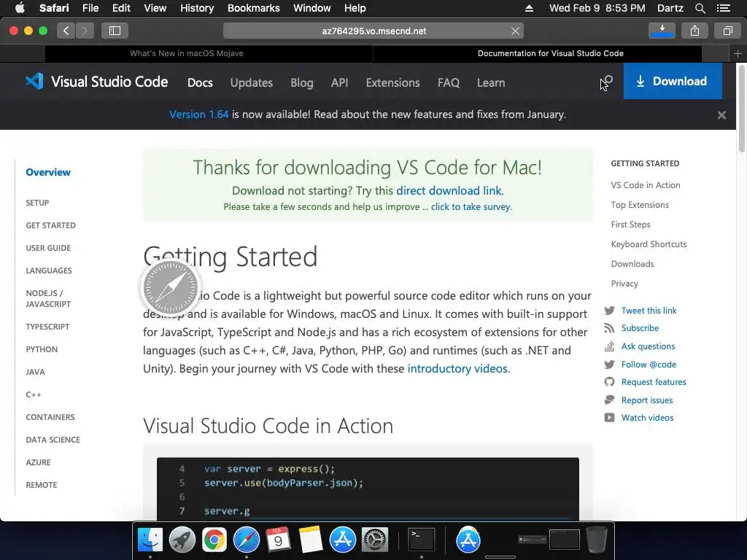Open Extensions in site navigation

392,83
